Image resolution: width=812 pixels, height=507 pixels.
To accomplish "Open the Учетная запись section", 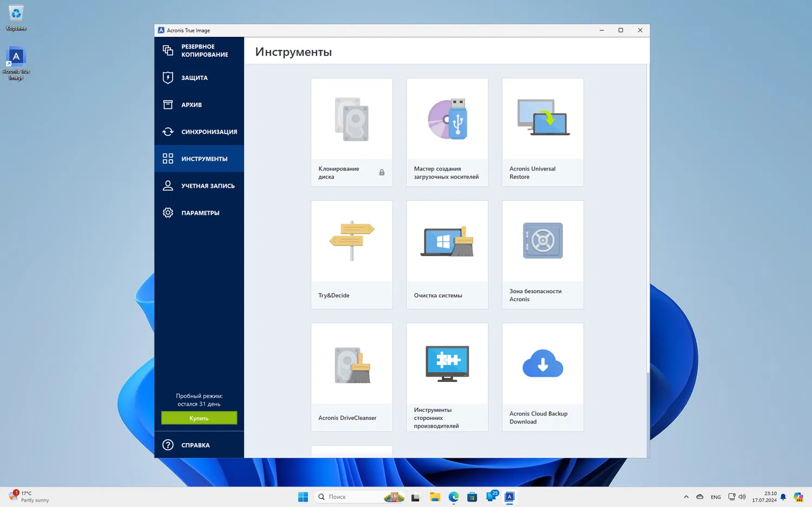I will pos(199,186).
